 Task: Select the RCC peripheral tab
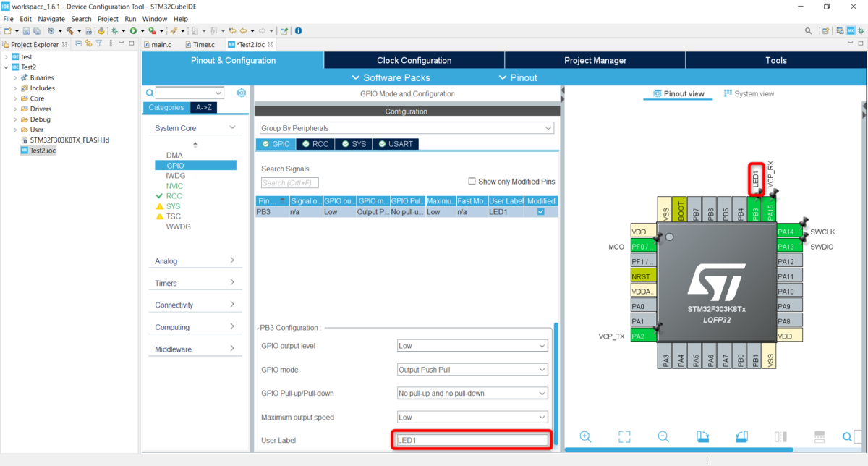(315, 144)
